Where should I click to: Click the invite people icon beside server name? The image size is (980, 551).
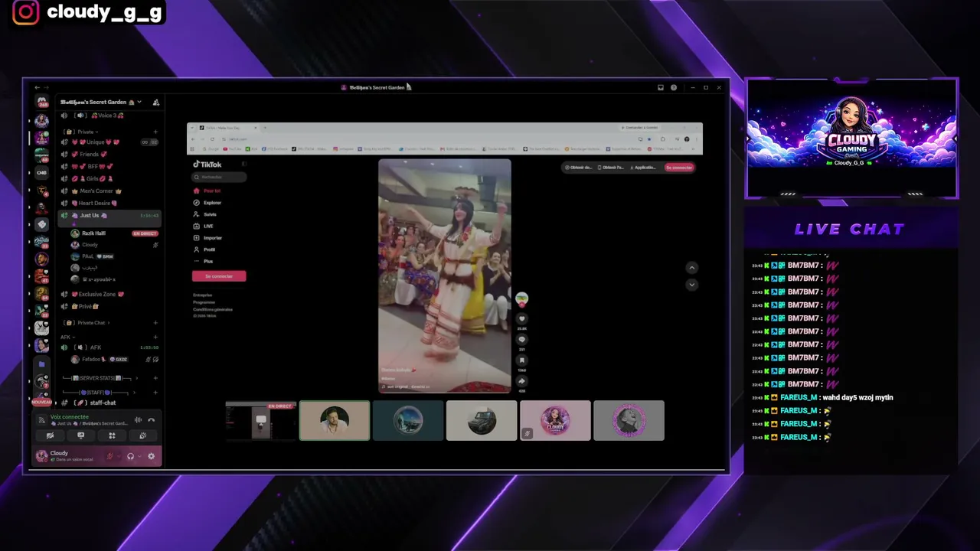pos(155,102)
